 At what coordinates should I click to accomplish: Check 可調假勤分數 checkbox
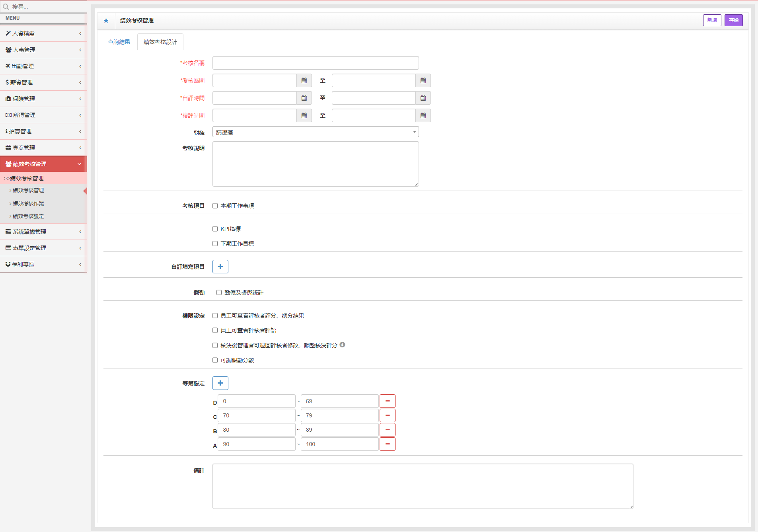215,360
